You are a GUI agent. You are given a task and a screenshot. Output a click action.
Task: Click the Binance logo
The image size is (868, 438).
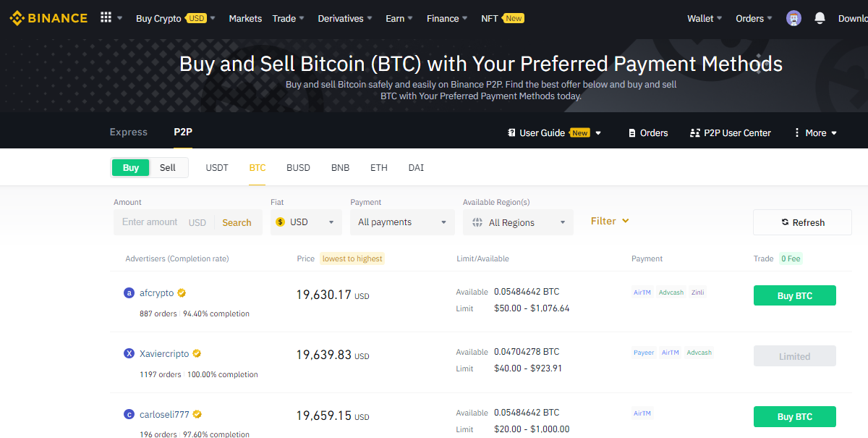(48, 18)
